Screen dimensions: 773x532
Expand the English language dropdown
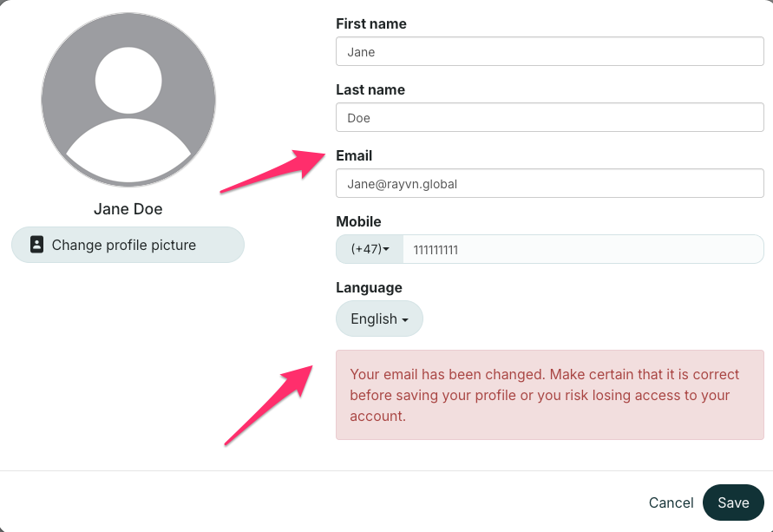coord(379,319)
